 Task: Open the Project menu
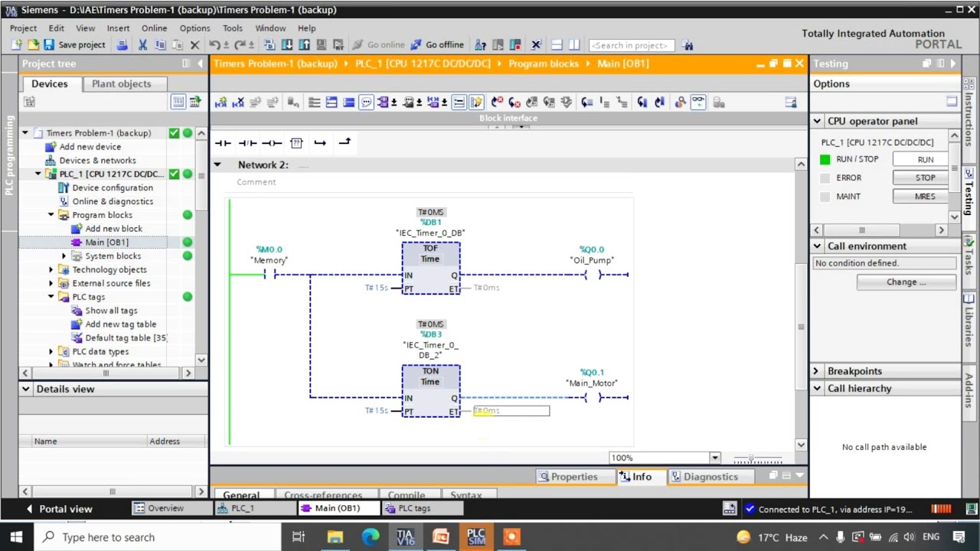point(23,28)
